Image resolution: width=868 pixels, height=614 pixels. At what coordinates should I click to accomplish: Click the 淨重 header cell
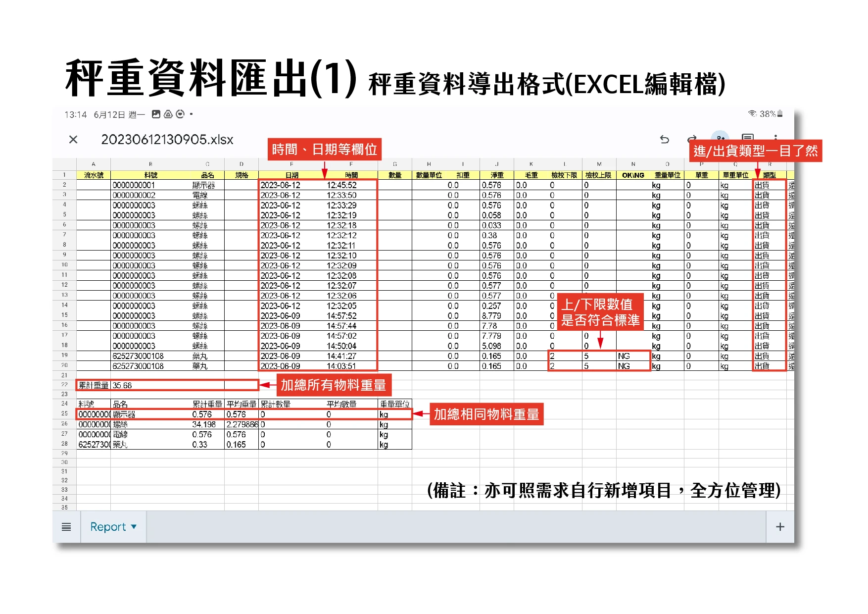pos(497,175)
